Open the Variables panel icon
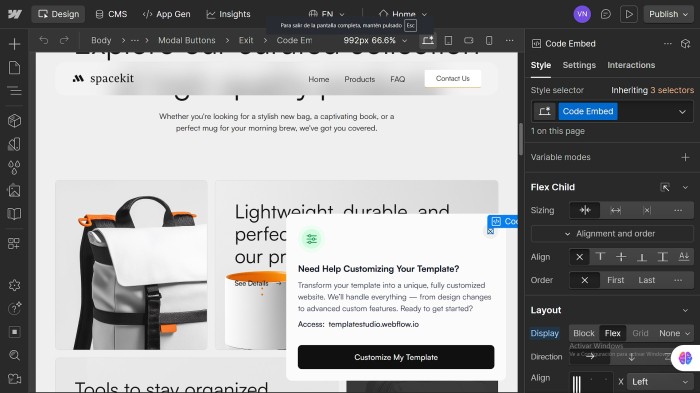Screen dimensions: 700x393 (14, 144)
